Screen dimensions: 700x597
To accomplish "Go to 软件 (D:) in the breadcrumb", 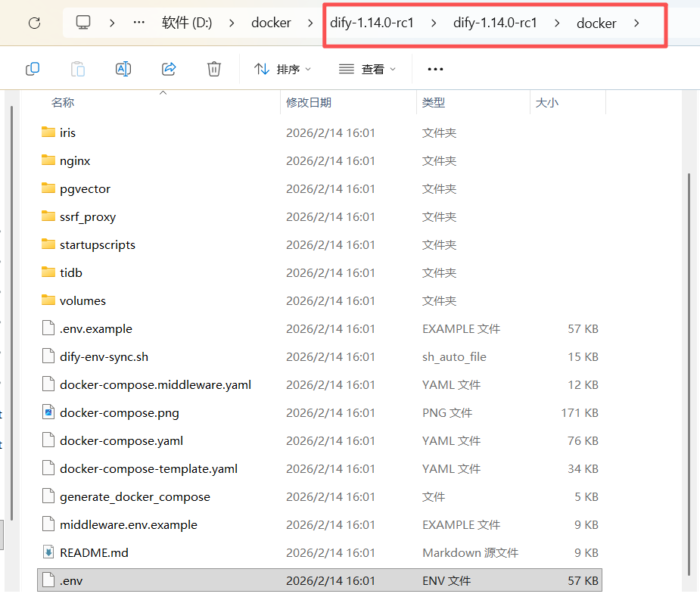I will click(187, 23).
